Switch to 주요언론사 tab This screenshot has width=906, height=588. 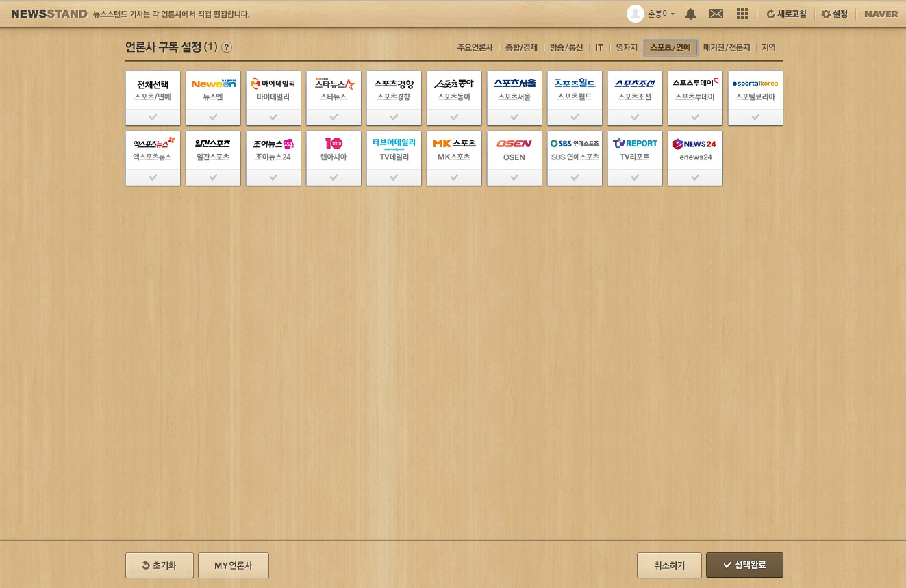475,48
